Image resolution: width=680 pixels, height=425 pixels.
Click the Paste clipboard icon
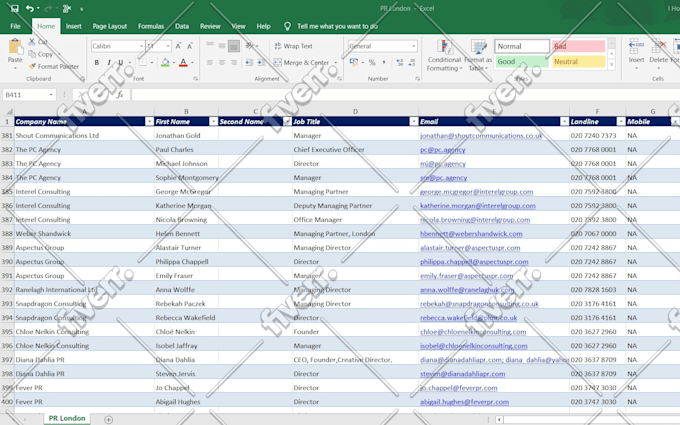[15, 47]
